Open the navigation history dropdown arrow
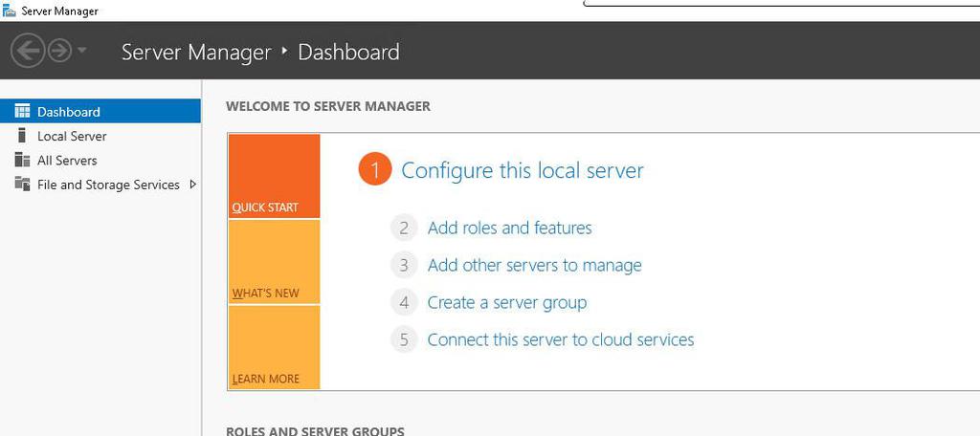This screenshot has width=980, height=436. [x=82, y=51]
